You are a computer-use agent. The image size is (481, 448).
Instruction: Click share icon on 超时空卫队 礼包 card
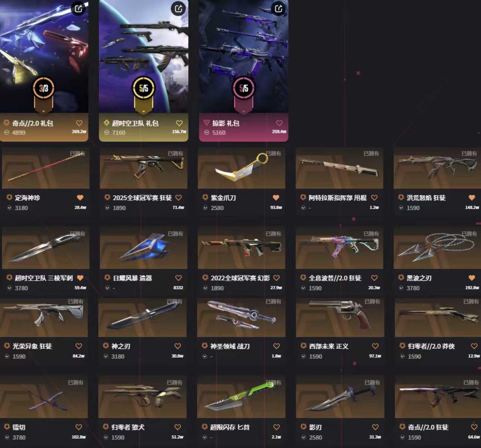pos(179,8)
